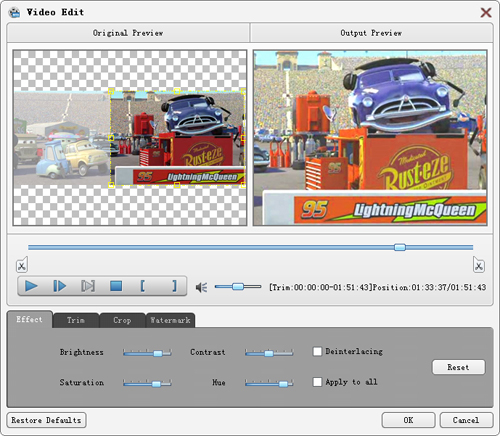
Task: Open the Trim tab
Action: [76, 320]
